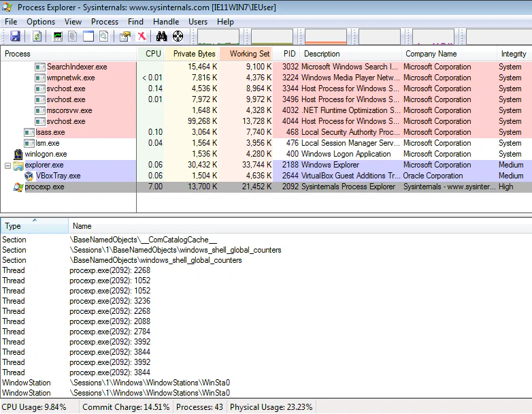Sort by the PID column header
Image resolution: width=532 pixels, height=414 pixels.
coord(286,54)
